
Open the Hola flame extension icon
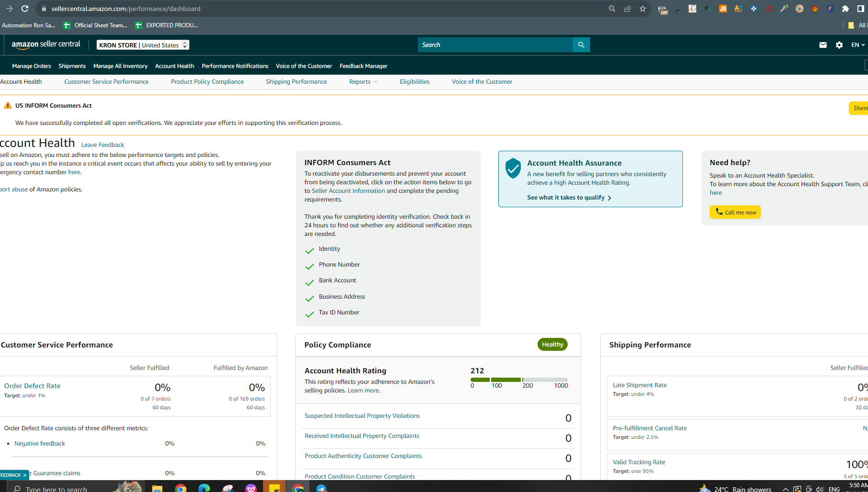point(815,9)
